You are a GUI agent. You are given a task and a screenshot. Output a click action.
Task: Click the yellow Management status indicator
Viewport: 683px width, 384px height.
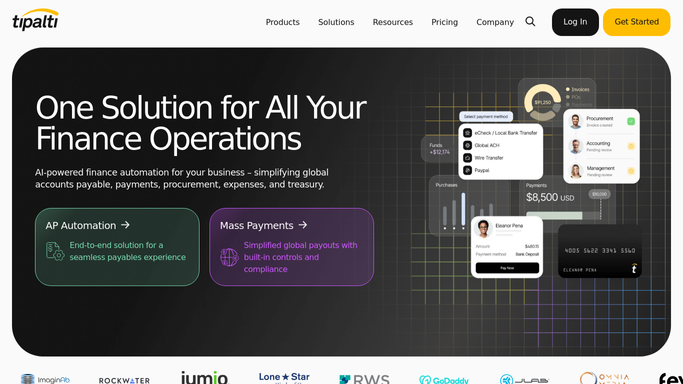631,171
